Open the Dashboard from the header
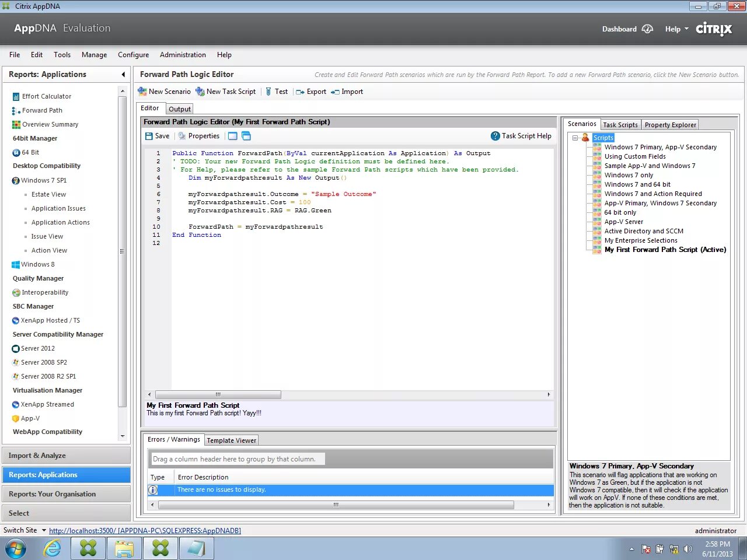747x560 pixels. [x=627, y=29]
